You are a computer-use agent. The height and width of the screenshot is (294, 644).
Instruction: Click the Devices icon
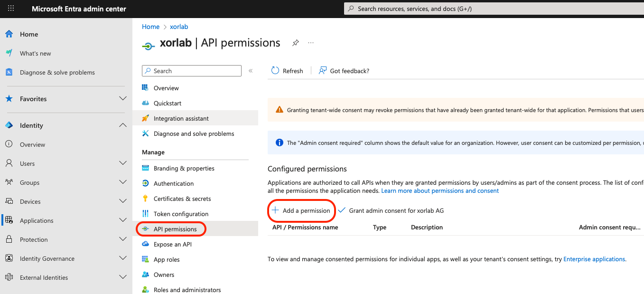[x=9, y=201]
